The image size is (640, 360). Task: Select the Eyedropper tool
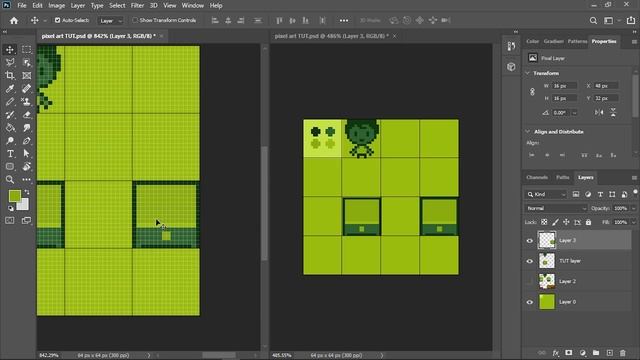10,89
